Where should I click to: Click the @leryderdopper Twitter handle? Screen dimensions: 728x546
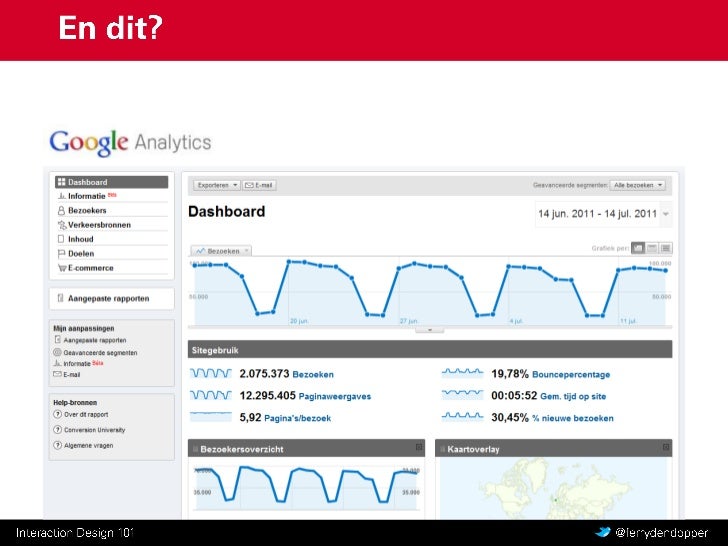point(662,533)
